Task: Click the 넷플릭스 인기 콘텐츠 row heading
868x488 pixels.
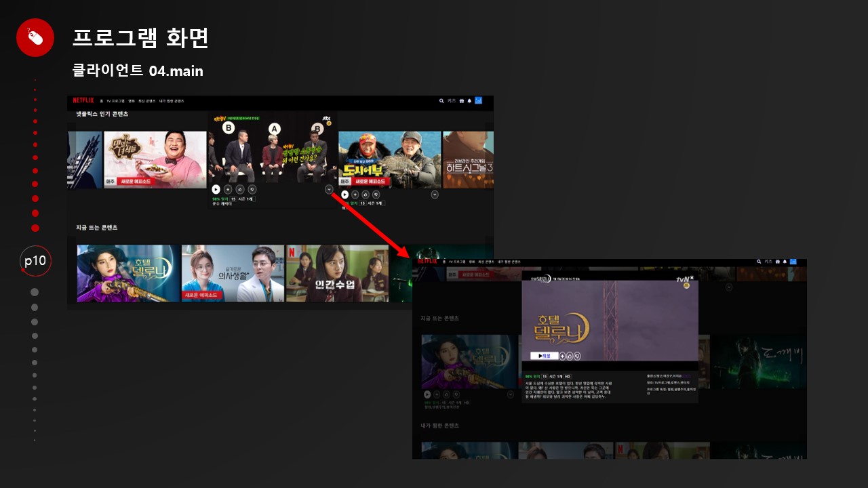Action: (102, 114)
